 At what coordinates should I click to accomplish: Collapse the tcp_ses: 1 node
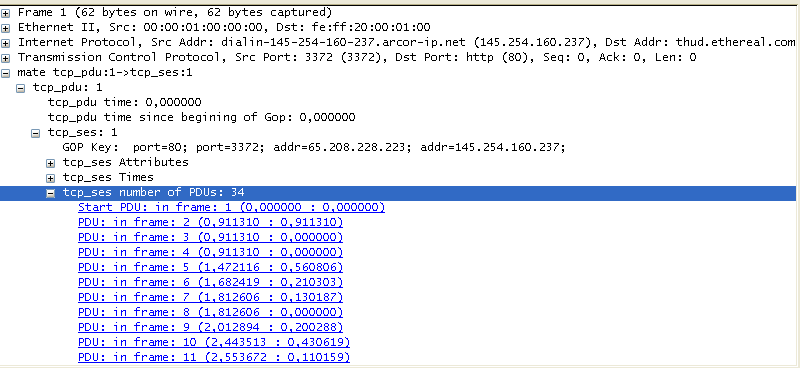(35, 133)
